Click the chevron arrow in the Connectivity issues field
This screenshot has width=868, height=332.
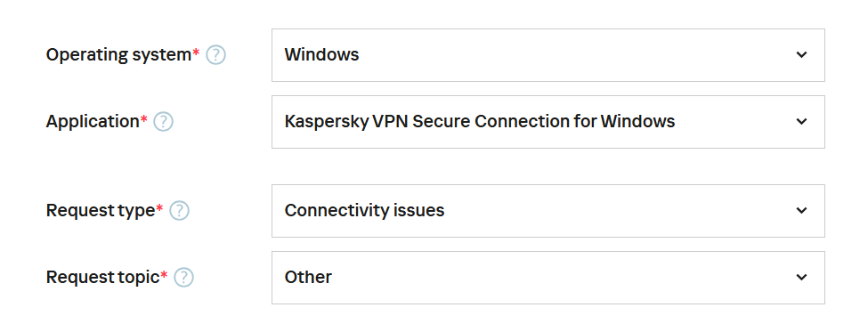801,210
